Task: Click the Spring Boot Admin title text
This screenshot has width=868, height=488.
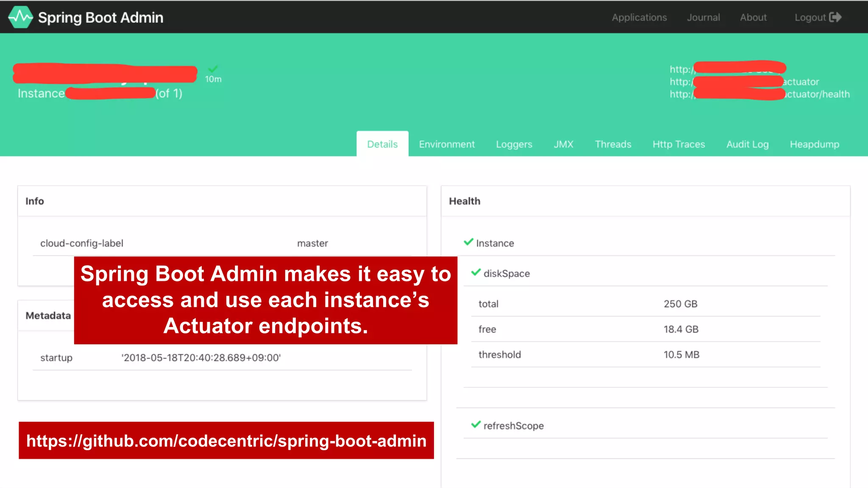Action: pos(100,17)
